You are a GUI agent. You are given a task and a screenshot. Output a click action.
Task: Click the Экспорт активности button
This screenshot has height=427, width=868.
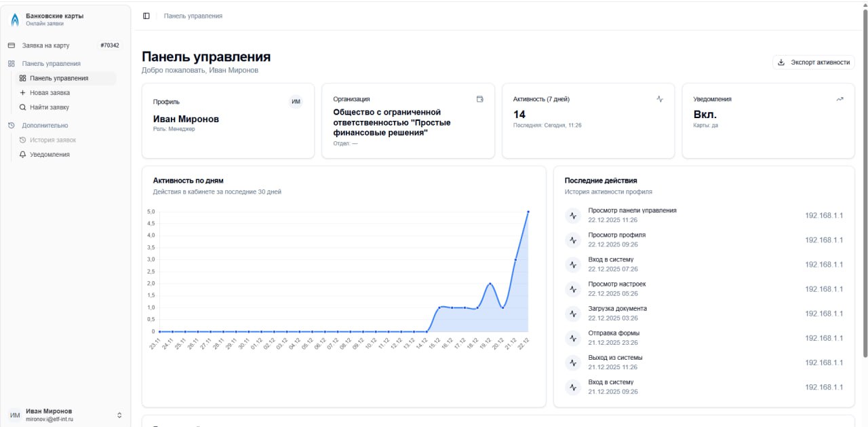pos(813,62)
